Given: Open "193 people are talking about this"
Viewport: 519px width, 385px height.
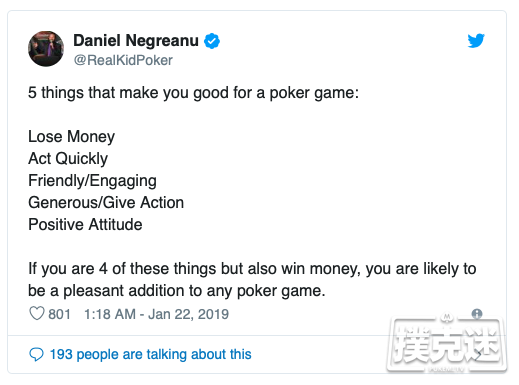Looking at the screenshot, I should (x=151, y=354).
